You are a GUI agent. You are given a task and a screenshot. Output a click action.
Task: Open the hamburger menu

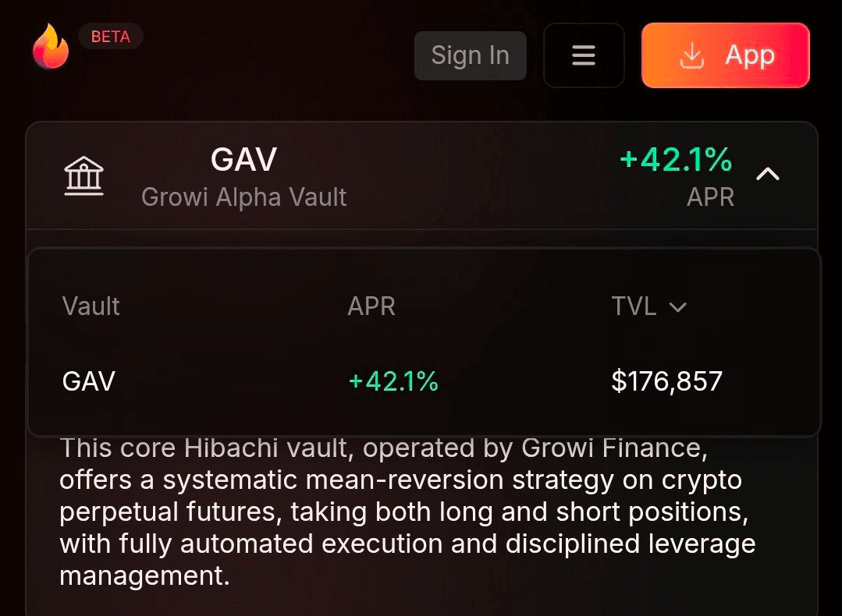584,55
